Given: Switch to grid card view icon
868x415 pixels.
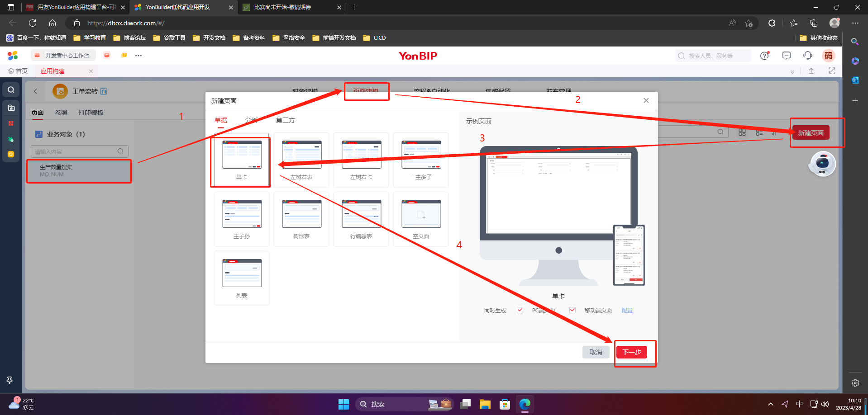Looking at the screenshot, I should 742,132.
